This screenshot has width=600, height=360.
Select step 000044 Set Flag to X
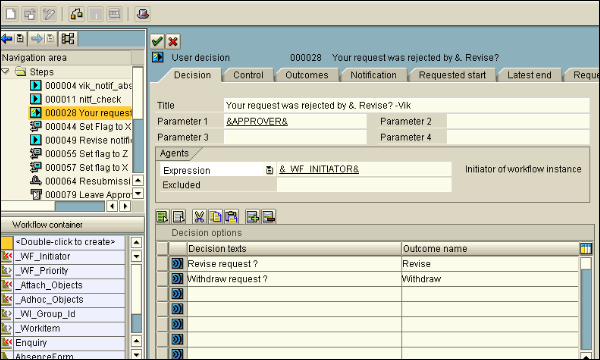(81, 127)
